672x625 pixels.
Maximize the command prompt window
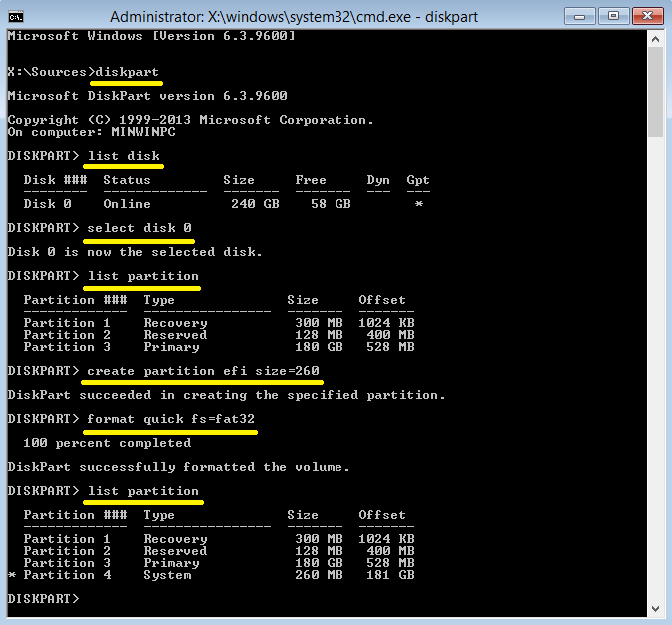[x=613, y=16]
